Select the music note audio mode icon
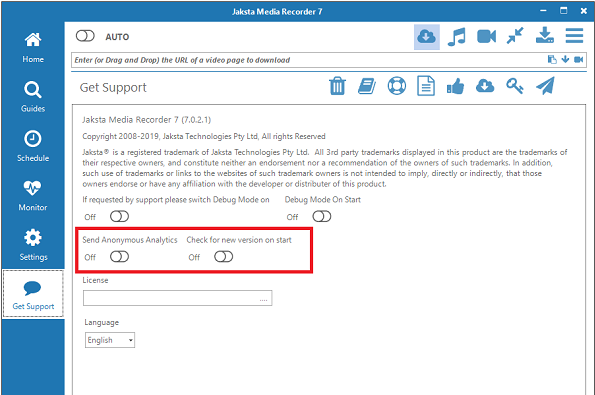Image resolution: width=595 pixels, height=395 pixels. [x=456, y=37]
